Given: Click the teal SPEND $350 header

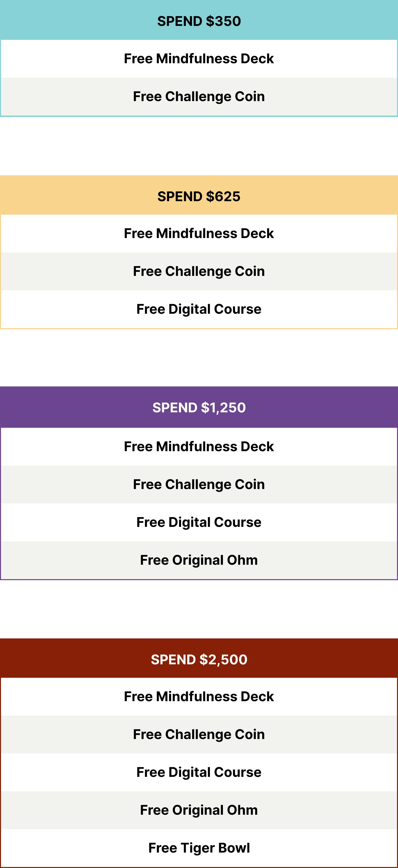Looking at the screenshot, I should pos(199,21).
